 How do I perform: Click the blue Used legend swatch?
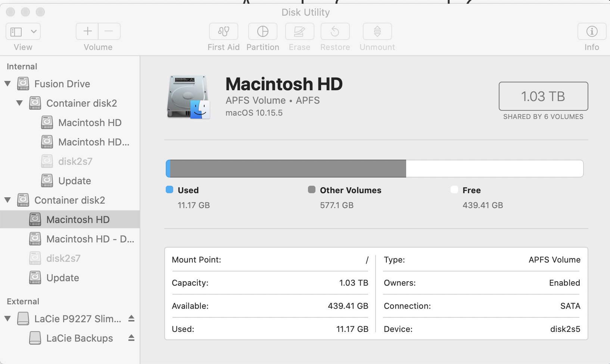click(169, 190)
